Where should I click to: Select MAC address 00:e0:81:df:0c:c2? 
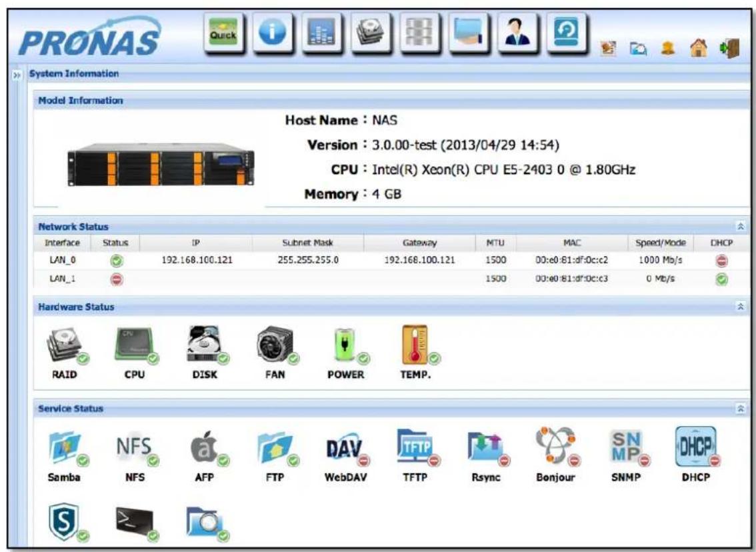572,260
